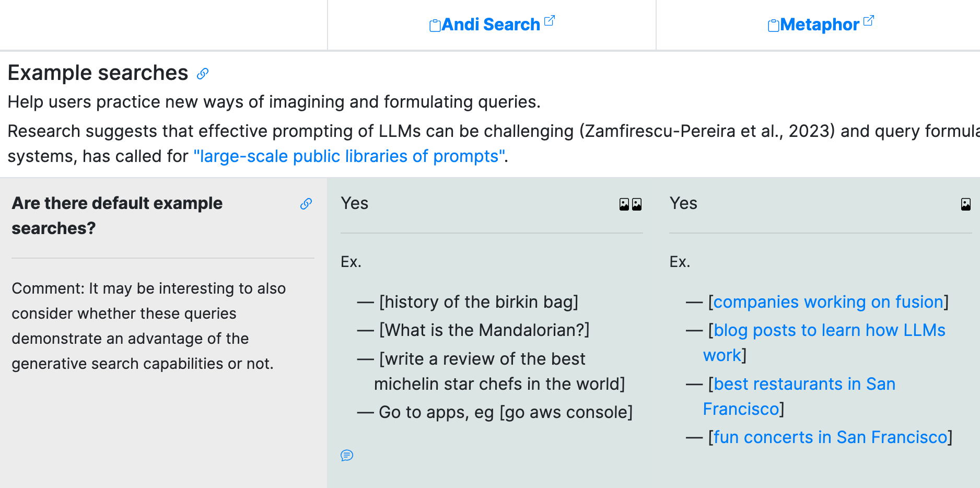Image resolution: width=980 pixels, height=488 pixels.
Task: Open the screenshot icon in the Metaphor cell
Action: tap(966, 205)
